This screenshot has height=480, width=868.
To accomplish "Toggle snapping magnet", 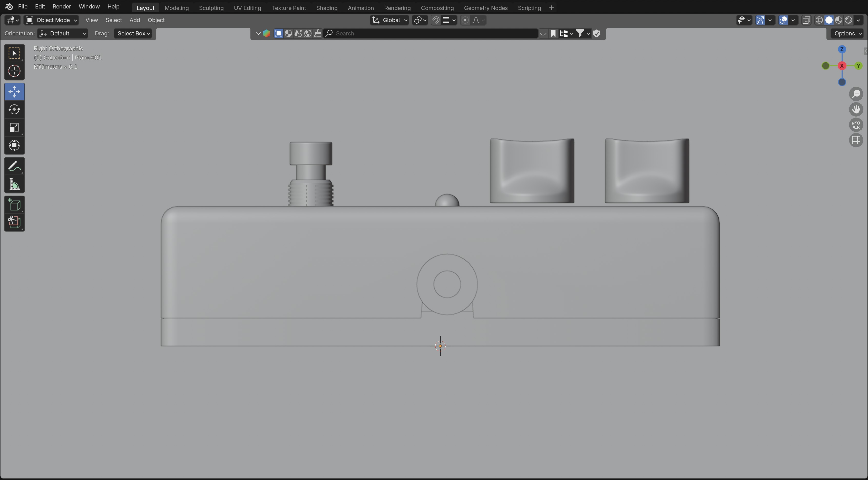I will pyautogui.click(x=436, y=20).
